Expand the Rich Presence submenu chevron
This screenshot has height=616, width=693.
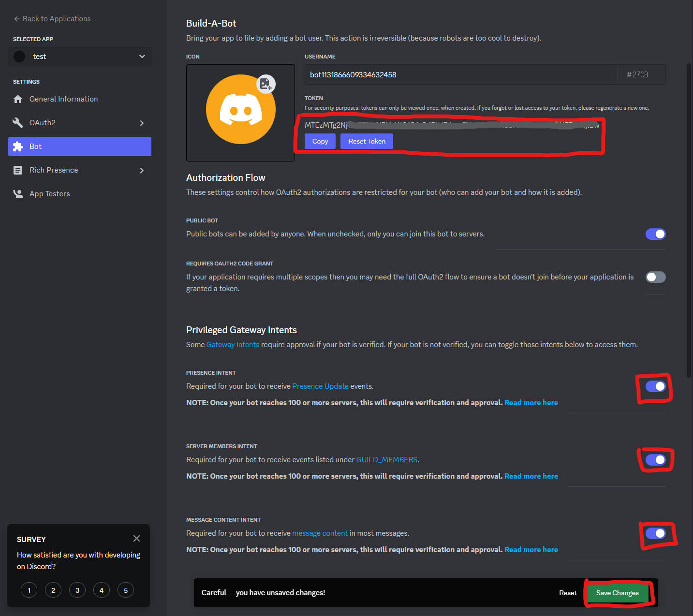(x=142, y=170)
